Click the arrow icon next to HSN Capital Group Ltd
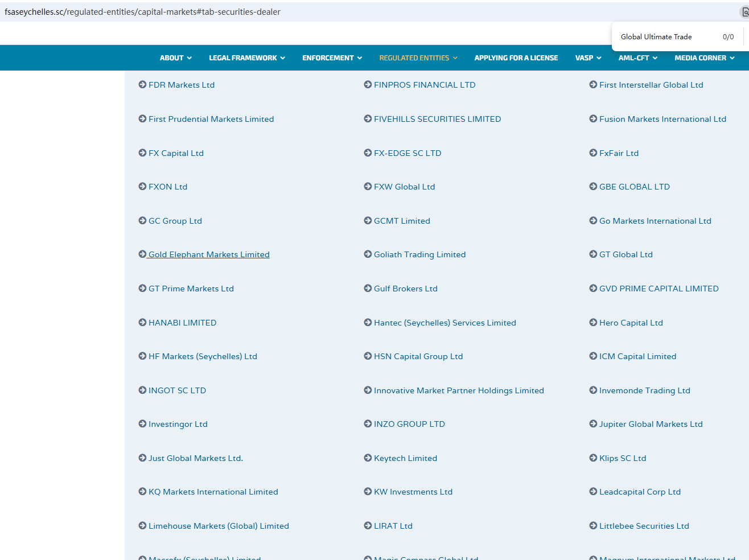Viewport: 749px width, 560px height. coord(368,356)
